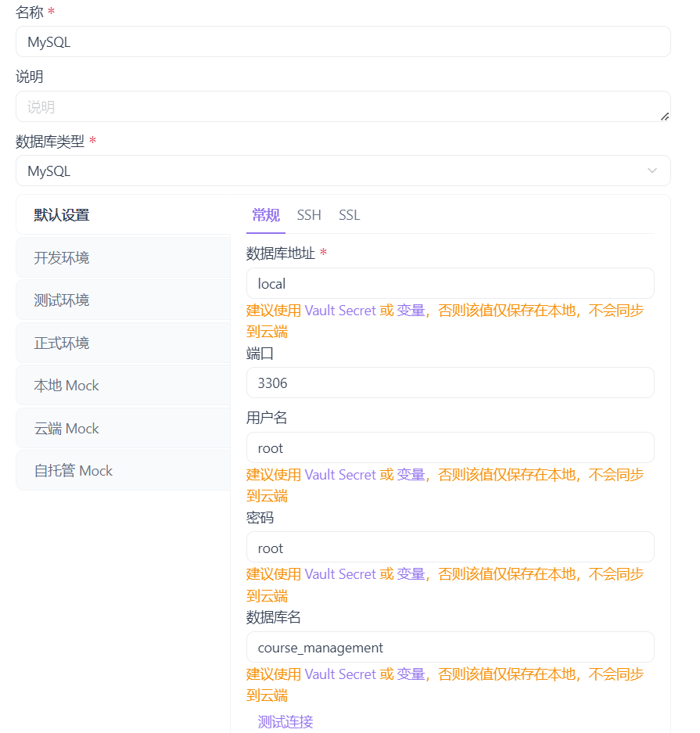The width and height of the screenshot is (700, 733).
Task: Click the 数据库名 field containing course_management
Action: 450,648
